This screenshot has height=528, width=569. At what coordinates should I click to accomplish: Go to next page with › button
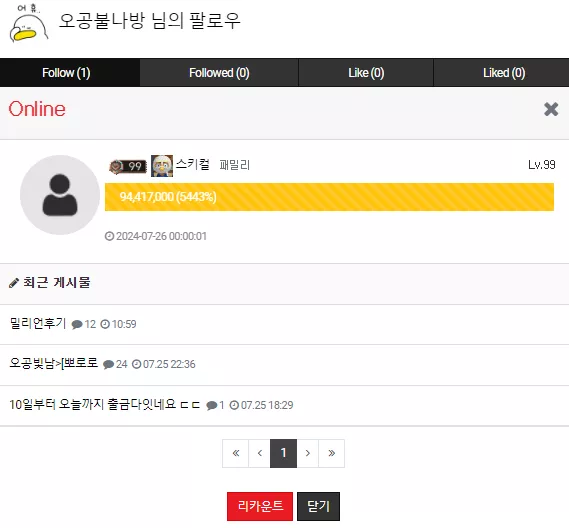point(308,453)
